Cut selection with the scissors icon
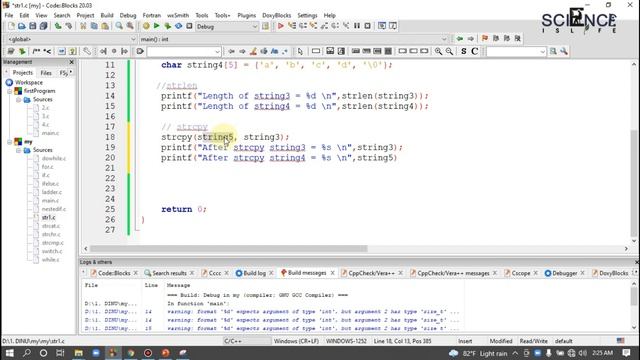 [83, 26]
